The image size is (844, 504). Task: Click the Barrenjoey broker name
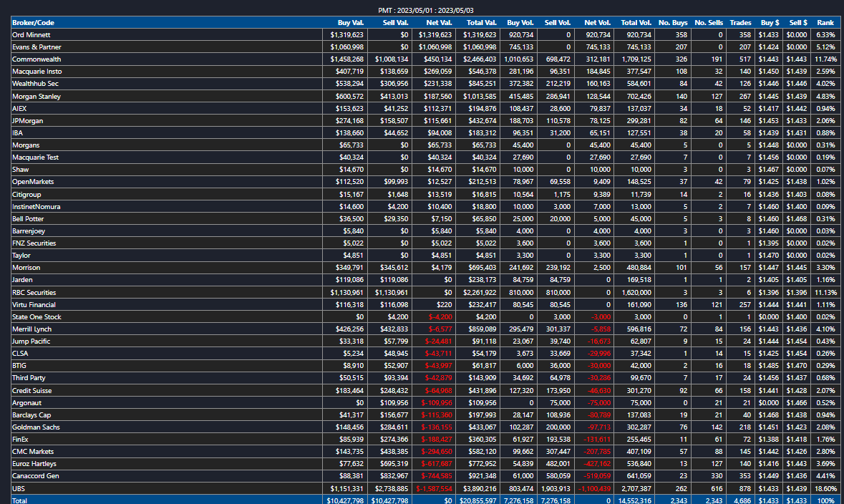29,231
